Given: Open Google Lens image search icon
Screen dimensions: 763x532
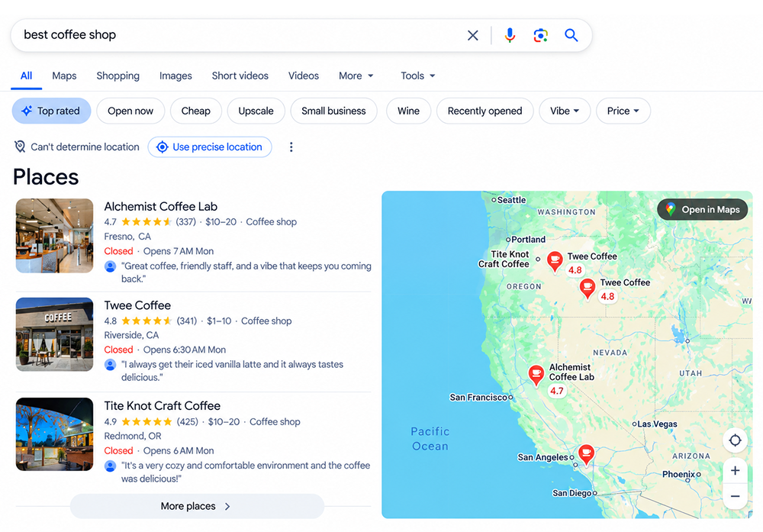Looking at the screenshot, I should [x=540, y=35].
